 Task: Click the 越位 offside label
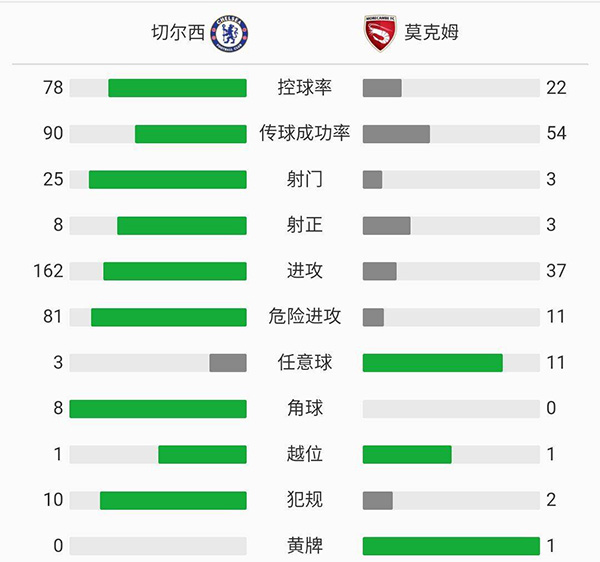pyautogui.click(x=304, y=454)
